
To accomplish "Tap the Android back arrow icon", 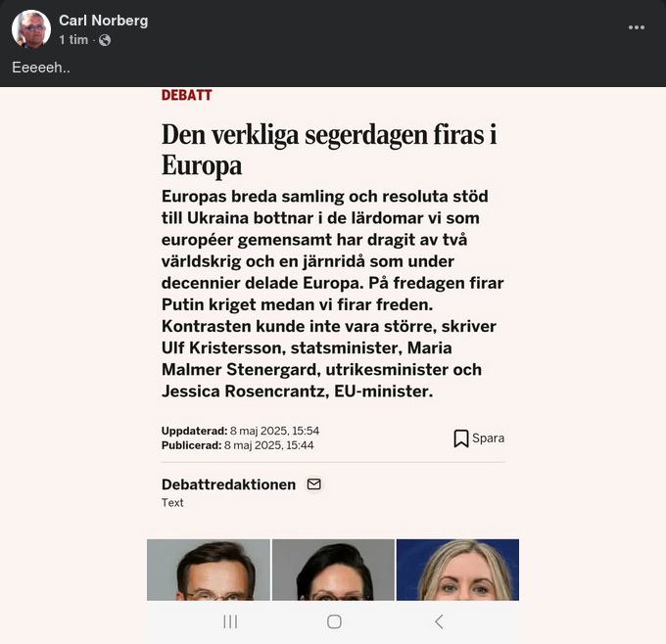I will [439, 621].
